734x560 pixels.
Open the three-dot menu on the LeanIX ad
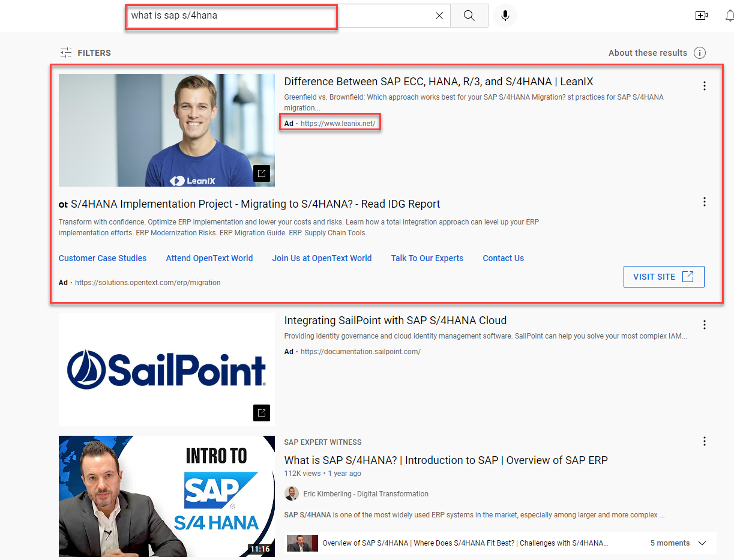coord(704,85)
